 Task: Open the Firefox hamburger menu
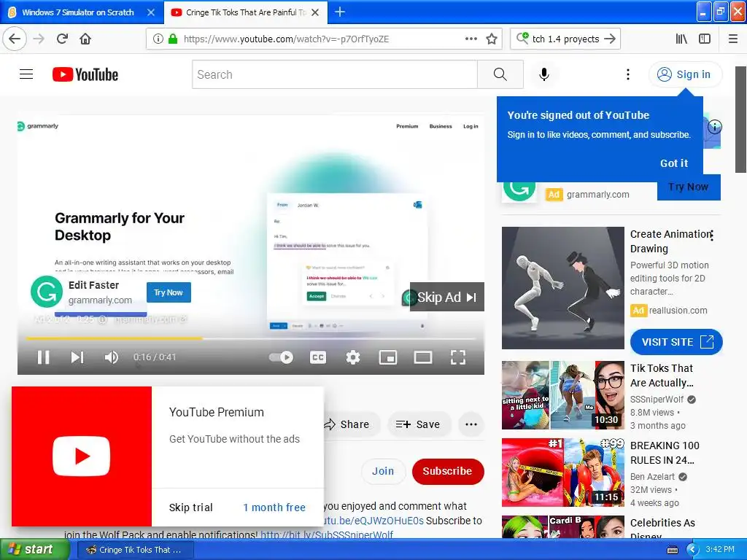[733, 39]
